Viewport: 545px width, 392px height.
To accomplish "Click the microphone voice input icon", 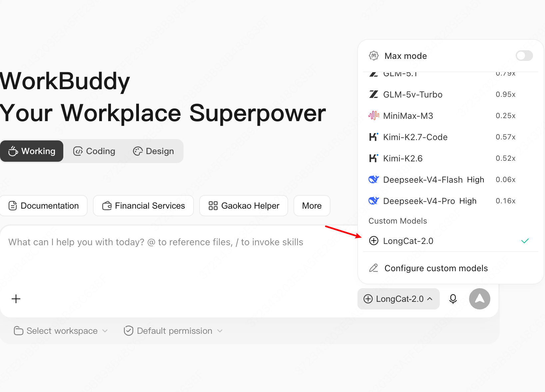I will click(x=453, y=299).
